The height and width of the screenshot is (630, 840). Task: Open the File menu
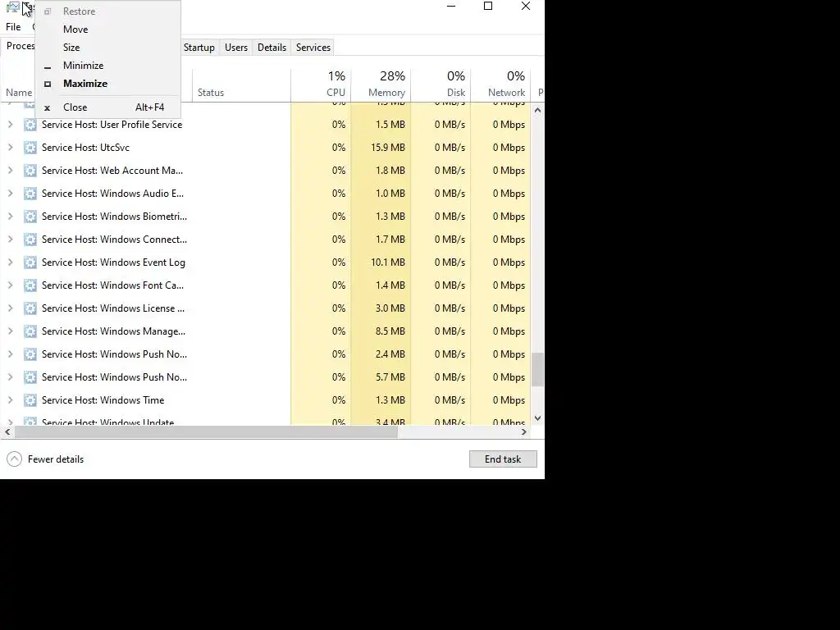13,27
